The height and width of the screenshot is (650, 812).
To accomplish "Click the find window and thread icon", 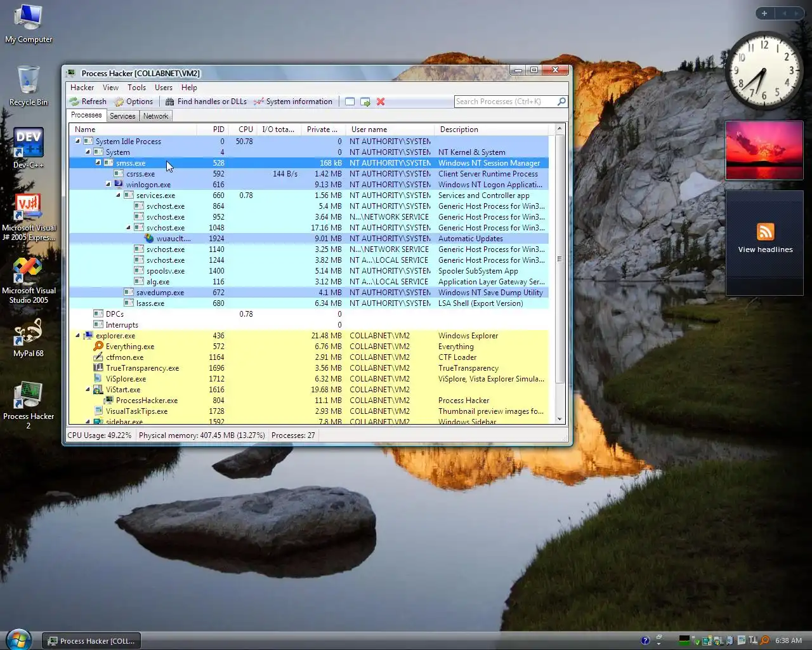I will tap(365, 102).
